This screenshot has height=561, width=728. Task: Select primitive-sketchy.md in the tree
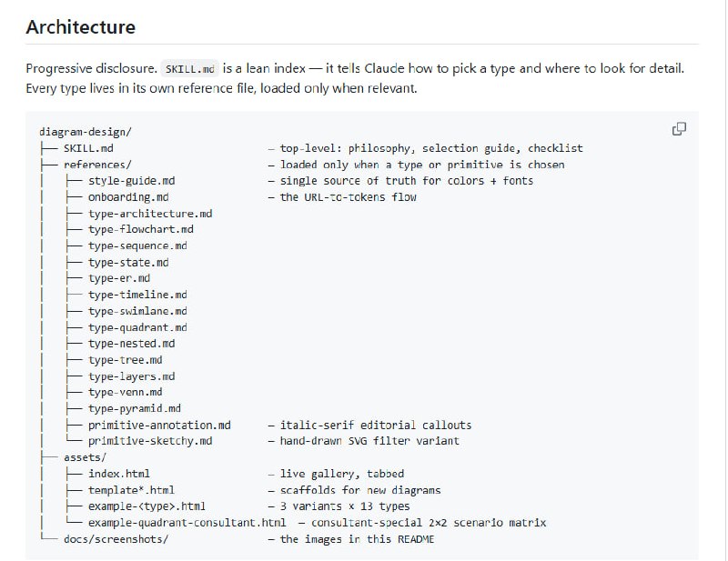tap(150, 441)
